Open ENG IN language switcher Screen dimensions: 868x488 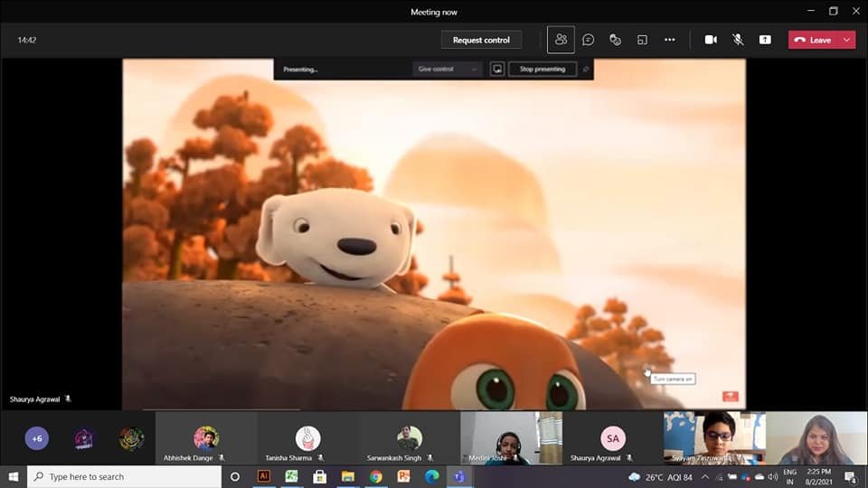(790, 477)
